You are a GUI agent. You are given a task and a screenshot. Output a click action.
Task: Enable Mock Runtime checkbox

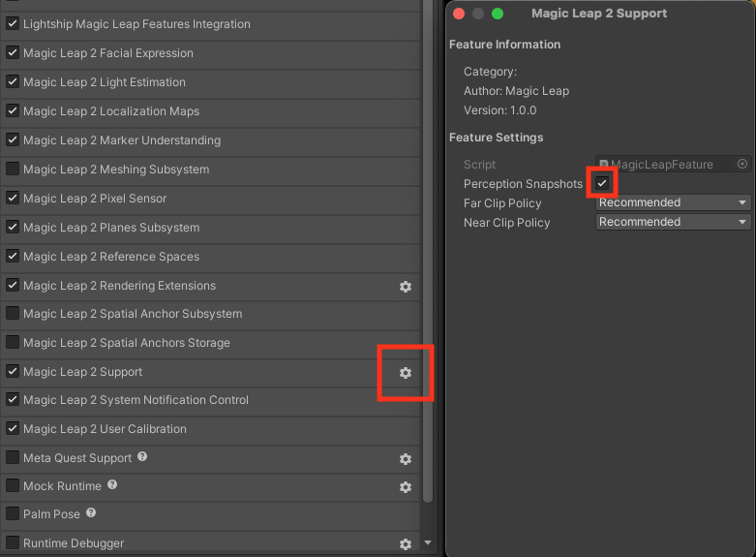click(x=13, y=485)
